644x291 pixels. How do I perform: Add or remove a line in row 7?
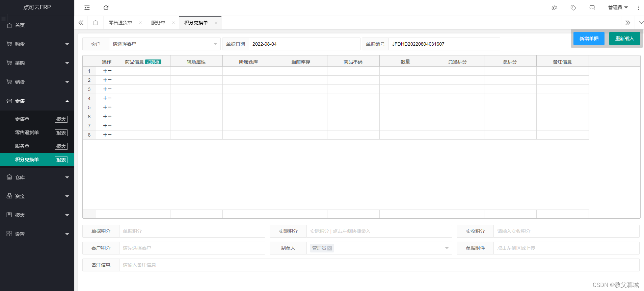[107, 126]
